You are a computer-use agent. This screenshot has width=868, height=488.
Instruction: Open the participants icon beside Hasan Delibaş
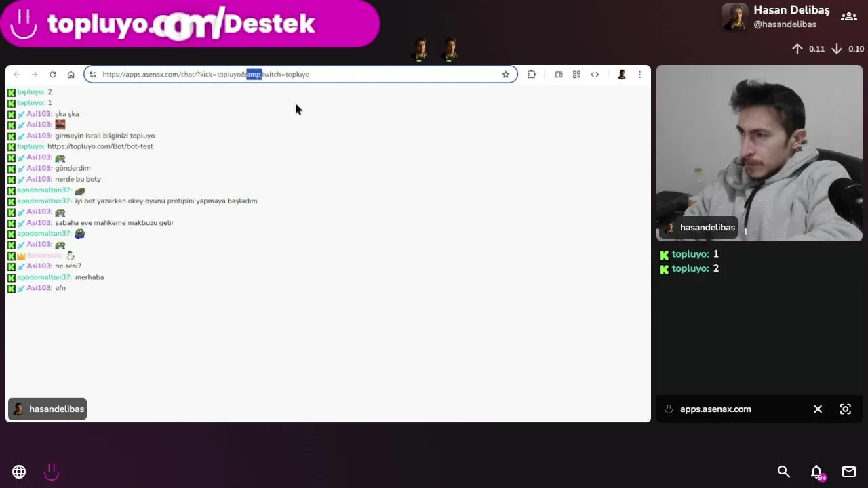[848, 16]
